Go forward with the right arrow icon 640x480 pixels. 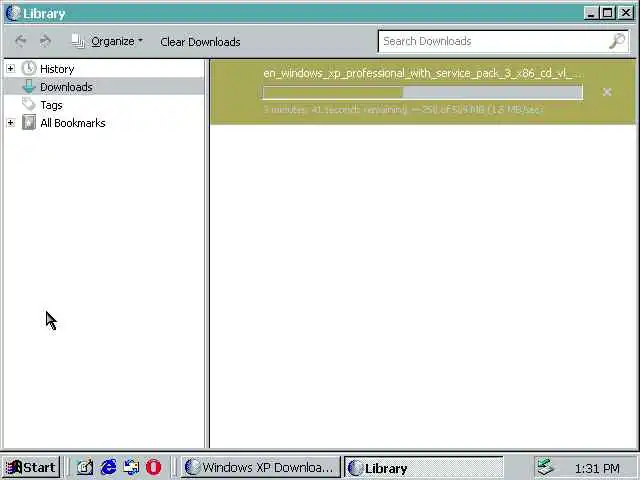[45, 41]
